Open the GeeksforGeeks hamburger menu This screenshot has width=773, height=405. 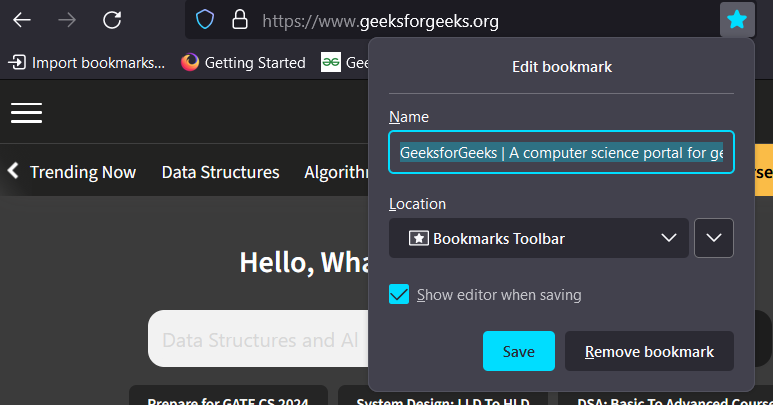[x=26, y=113]
